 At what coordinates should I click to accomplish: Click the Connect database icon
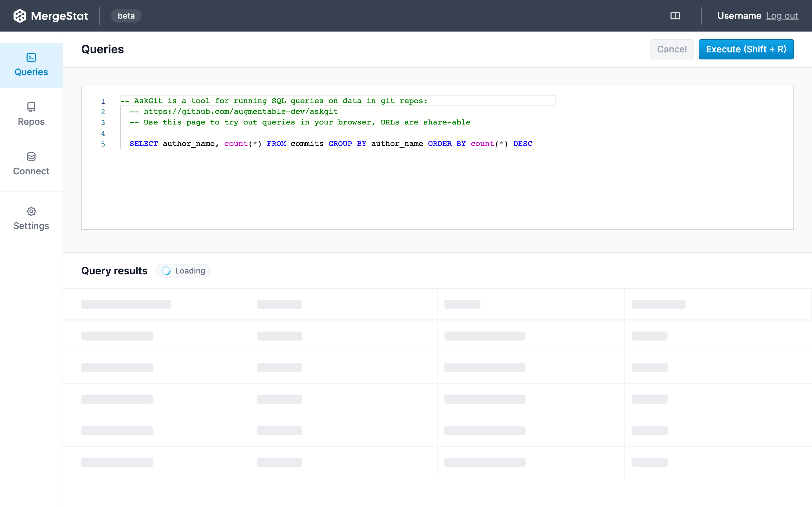31,156
